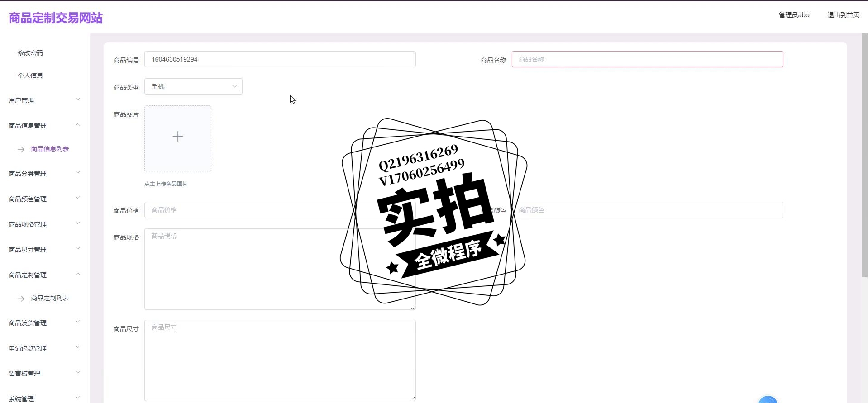Select 商品定制列表 submenu item
The height and width of the screenshot is (403, 868).
point(50,298)
